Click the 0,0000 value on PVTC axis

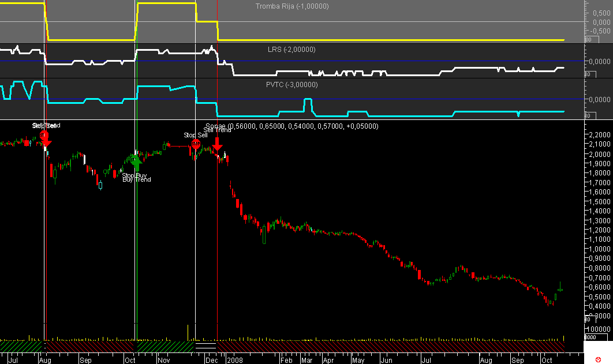point(600,100)
